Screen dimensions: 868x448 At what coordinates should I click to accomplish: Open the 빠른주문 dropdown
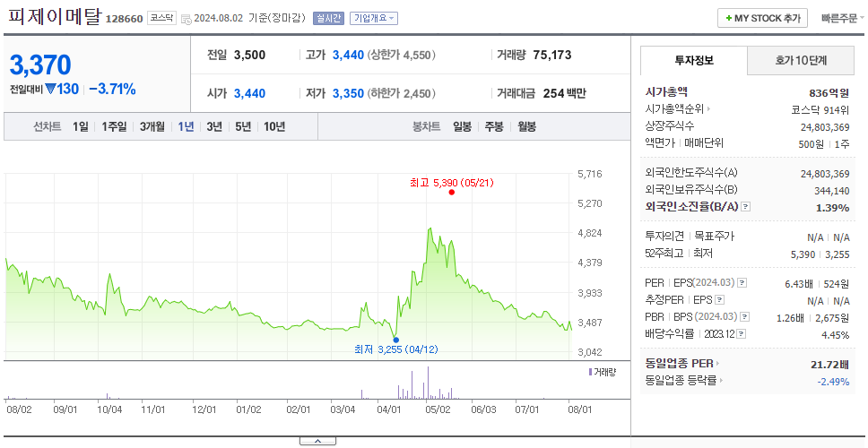coord(843,18)
